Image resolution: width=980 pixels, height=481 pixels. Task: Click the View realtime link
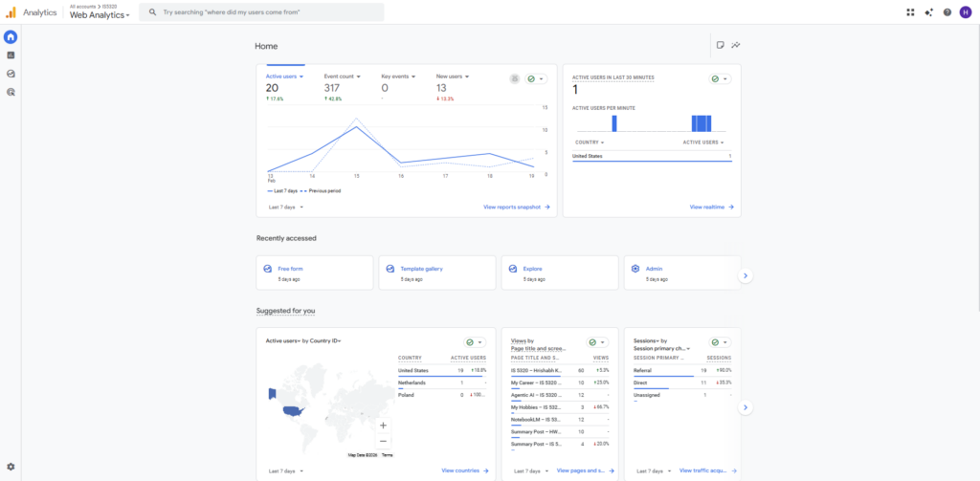711,207
